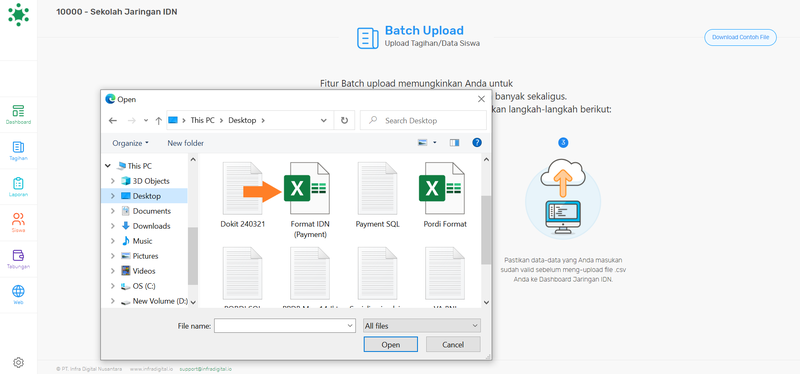The width and height of the screenshot is (800, 374).
Task: Open the www.infradigital.io link
Action: [151, 369]
